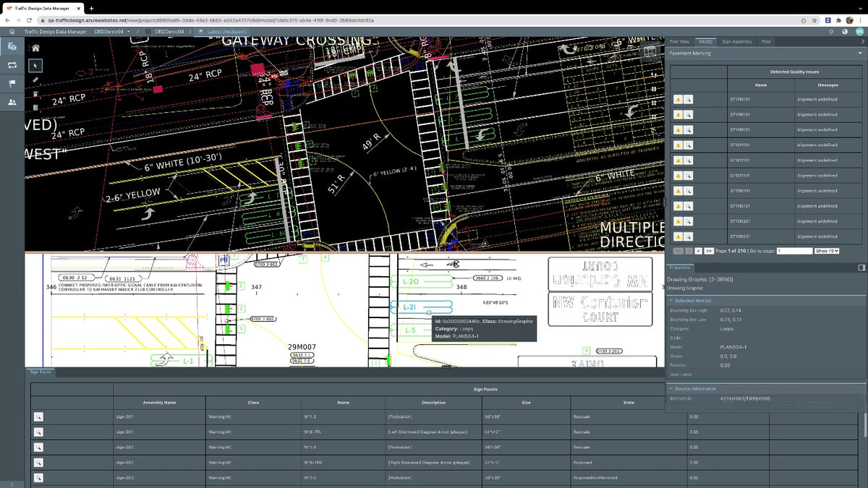The image size is (868, 488).
Task: Click the magnifier icon beside issue 071196101
Action: click(689, 100)
